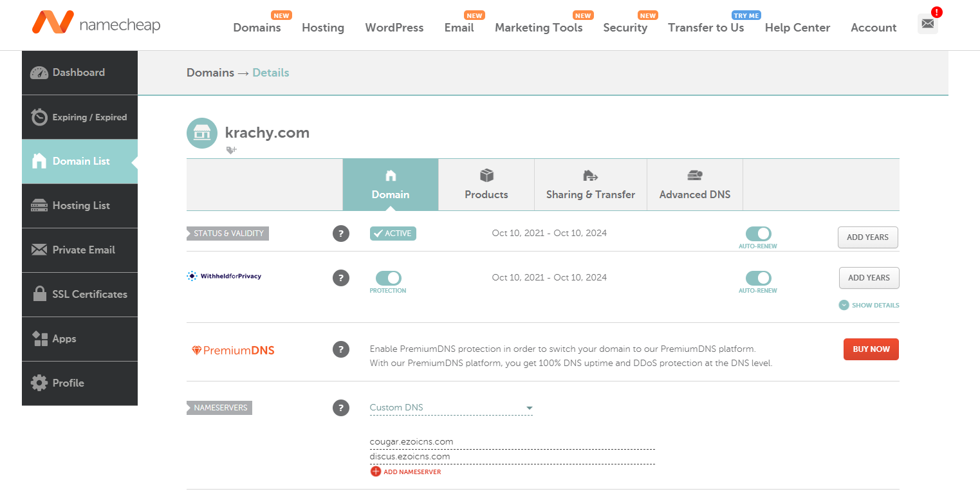This screenshot has width=980, height=496.
Task: Open the WordPress top menu
Action: 394,28
